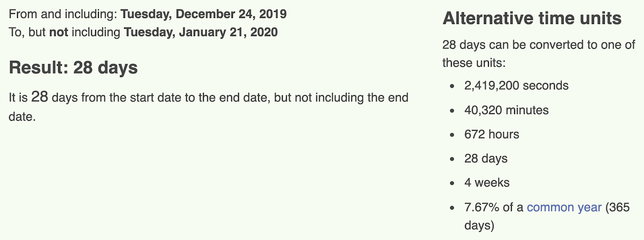This screenshot has width=644, height=240.
Task: Select the 672 hours list entry
Action: [x=491, y=134]
